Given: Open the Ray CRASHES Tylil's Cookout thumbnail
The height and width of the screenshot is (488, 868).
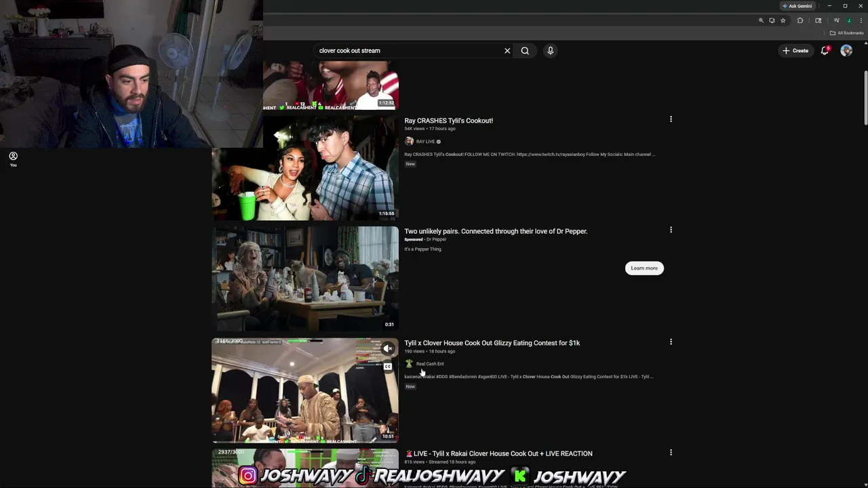Looking at the screenshot, I should point(305,168).
